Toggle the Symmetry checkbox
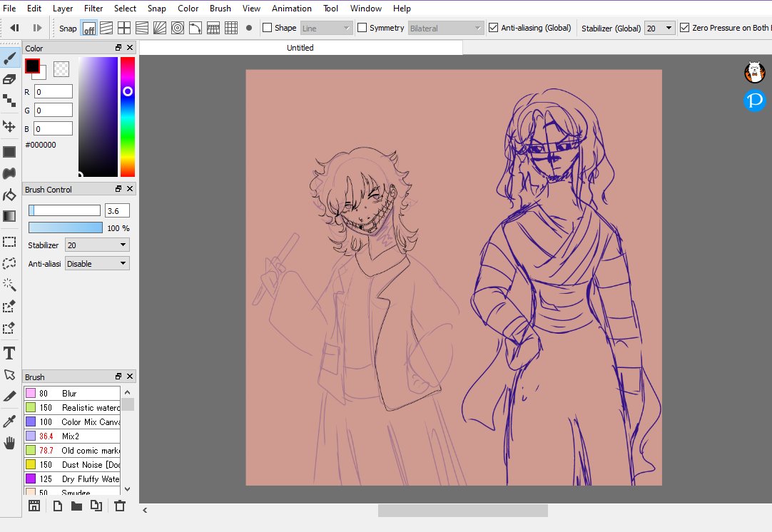Screen dimensions: 772x532 point(362,28)
